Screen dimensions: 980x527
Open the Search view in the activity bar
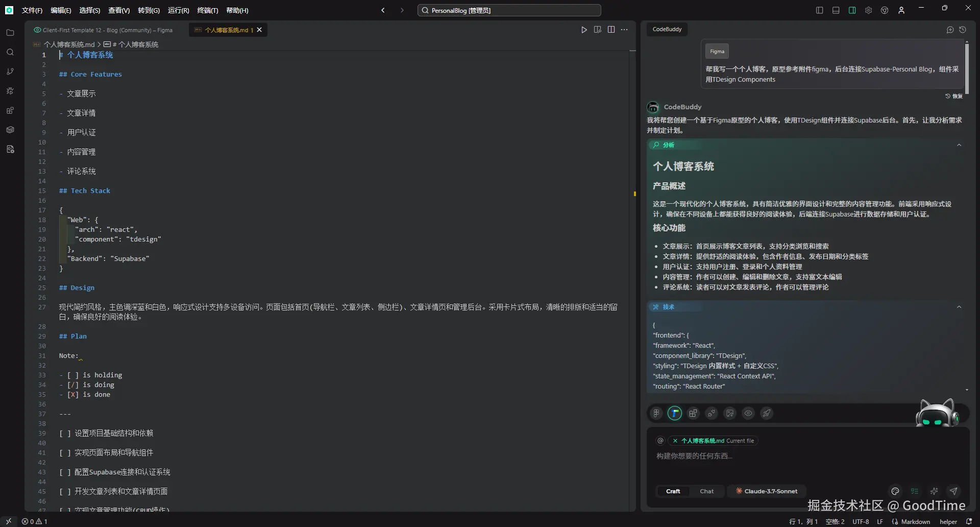(10, 52)
